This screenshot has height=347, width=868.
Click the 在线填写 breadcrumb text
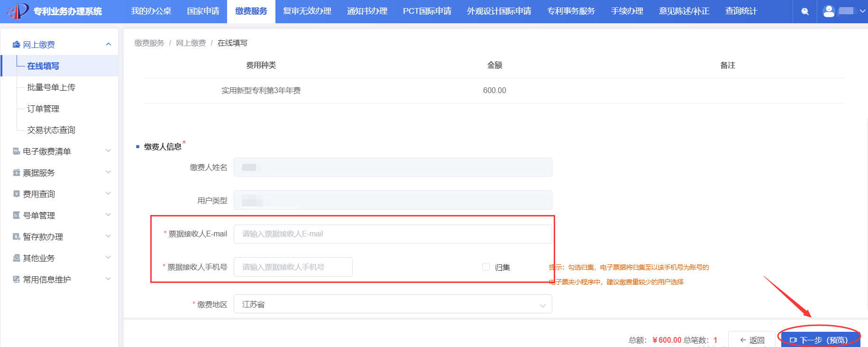[x=232, y=43]
